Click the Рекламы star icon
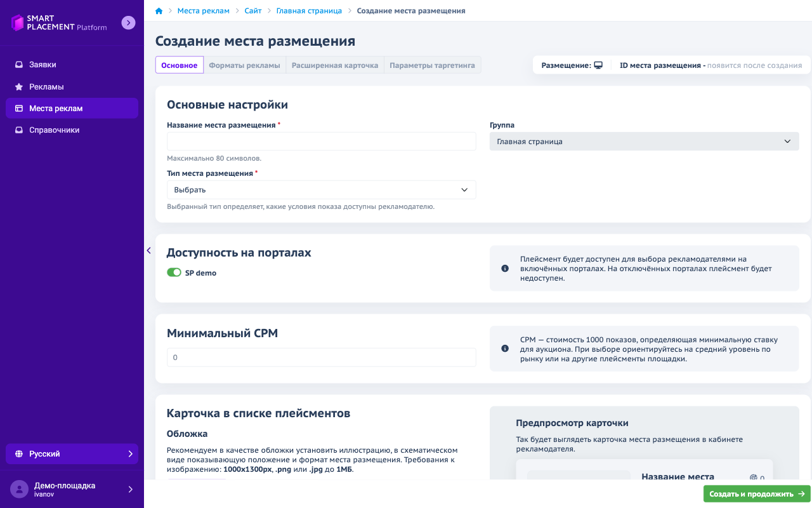This screenshot has width=812, height=508. (19, 86)
